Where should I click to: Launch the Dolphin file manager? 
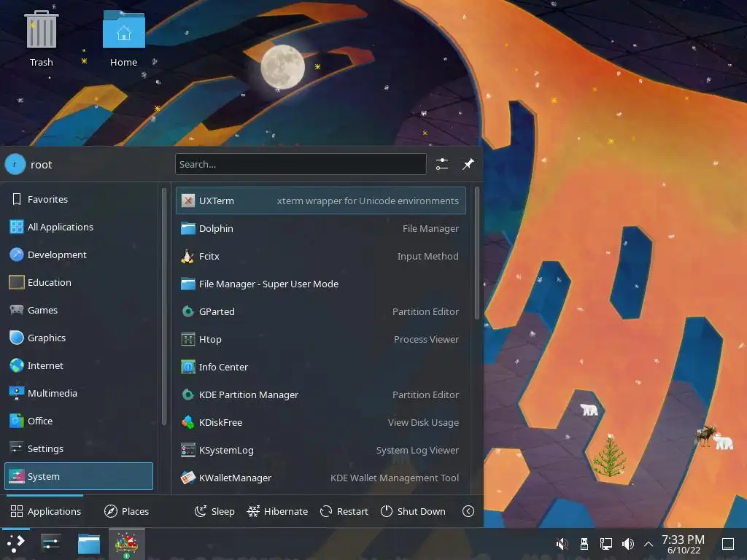click(x=321, y=228)
